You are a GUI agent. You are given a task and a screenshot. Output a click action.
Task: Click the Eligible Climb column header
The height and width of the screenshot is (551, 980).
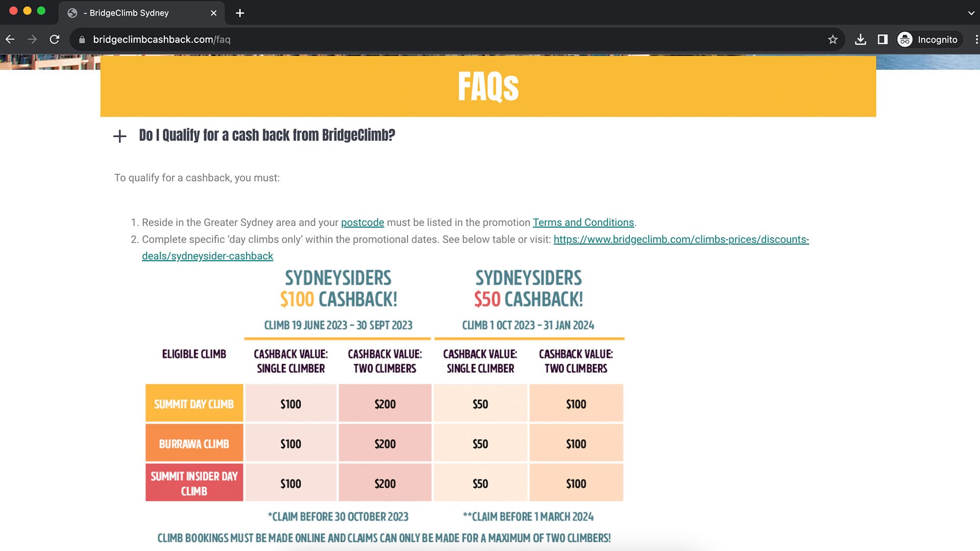coord(194,354)
